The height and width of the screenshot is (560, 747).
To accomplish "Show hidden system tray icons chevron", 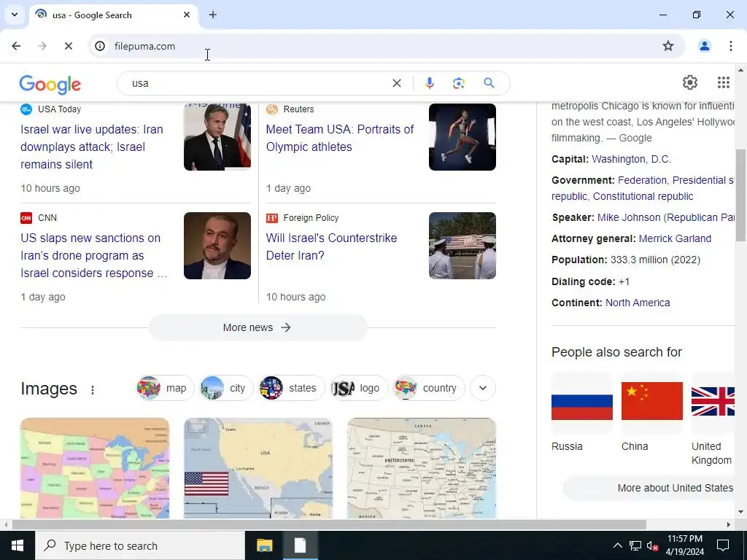I will (x=617, y=545).
